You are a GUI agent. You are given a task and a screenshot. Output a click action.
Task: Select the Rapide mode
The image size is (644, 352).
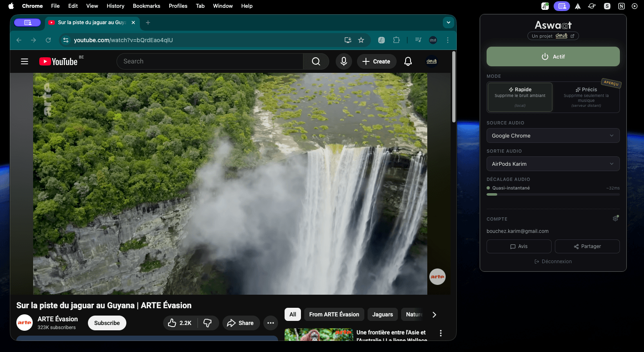click(x=520, y=97)
